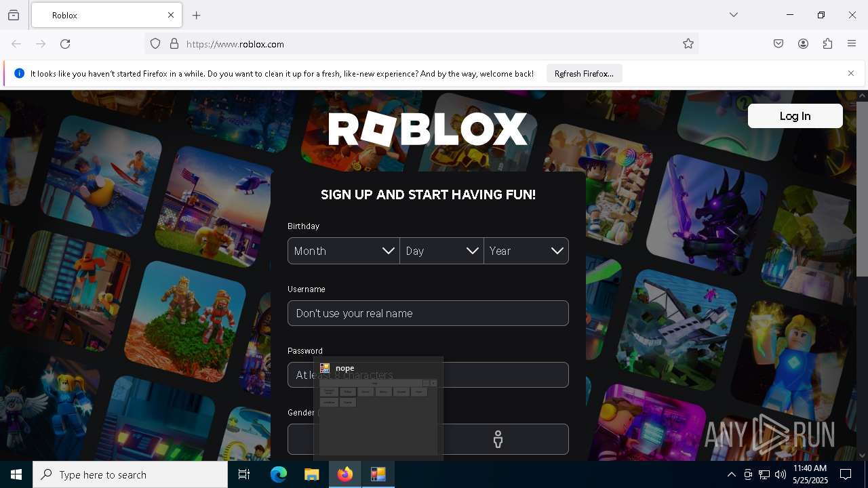Viewport: 868px width, 488px height.
Task: Launch Microsoft Edge from taskbar
Action: [x=279, y=474]
